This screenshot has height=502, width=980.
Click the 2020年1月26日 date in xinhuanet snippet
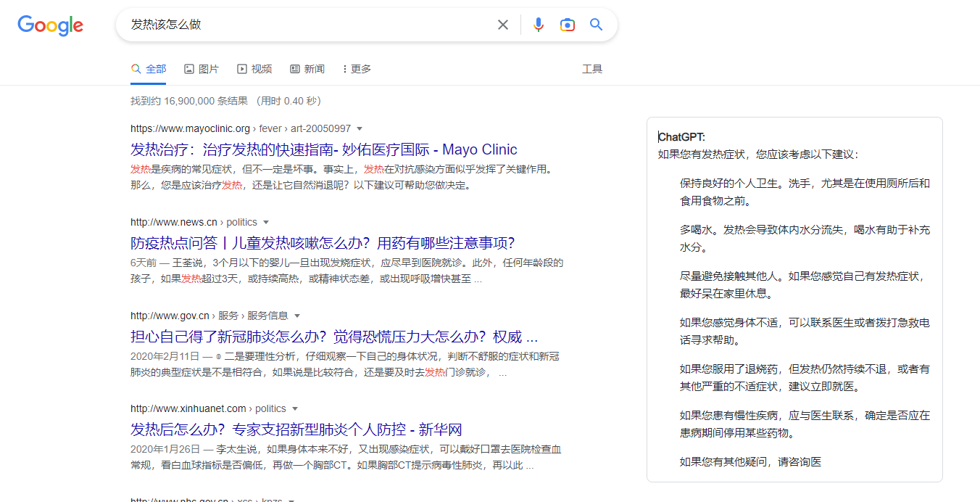[x=165, y=450]
